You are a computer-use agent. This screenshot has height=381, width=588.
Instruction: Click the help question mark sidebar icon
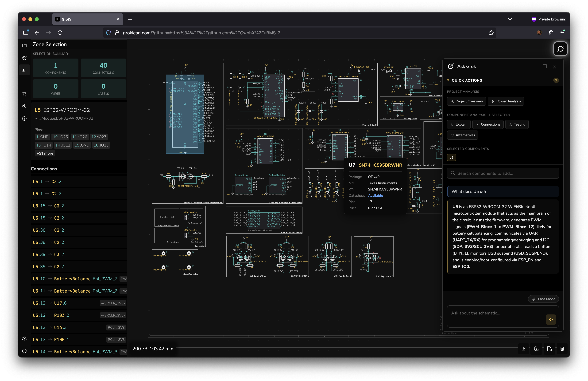(24, 351)
